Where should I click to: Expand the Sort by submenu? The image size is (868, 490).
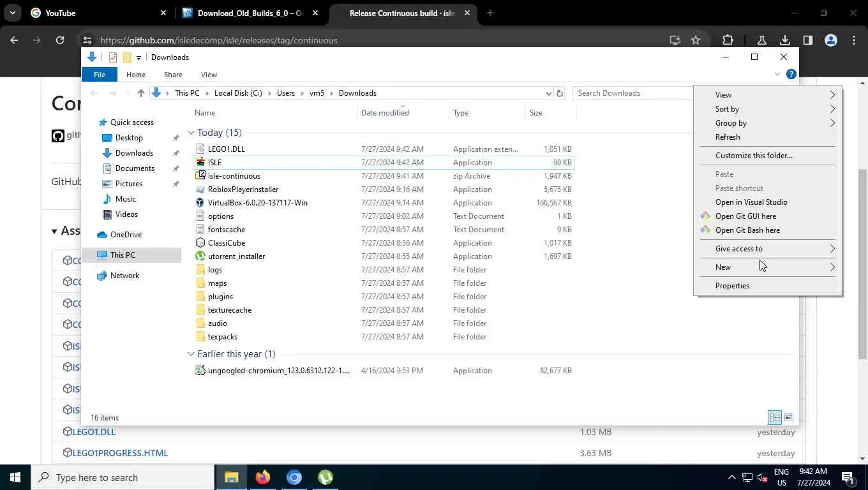(768, 109)
